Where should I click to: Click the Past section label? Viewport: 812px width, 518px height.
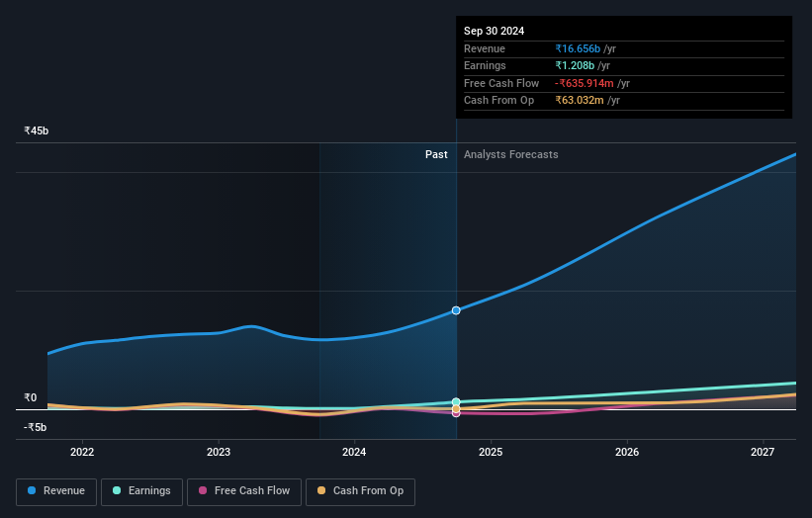click(436, 155)
